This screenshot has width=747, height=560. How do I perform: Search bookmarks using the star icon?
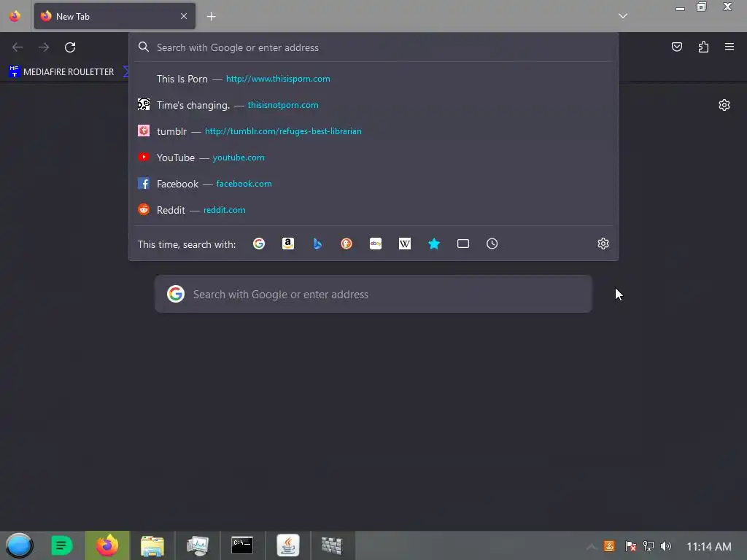tap(434, 244)
